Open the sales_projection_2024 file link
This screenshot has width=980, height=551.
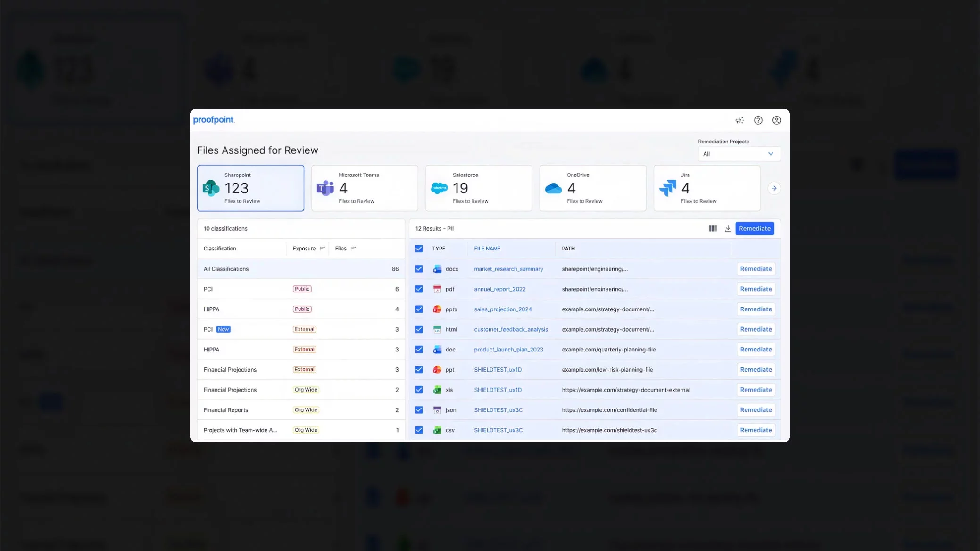[x=503, y=309]
